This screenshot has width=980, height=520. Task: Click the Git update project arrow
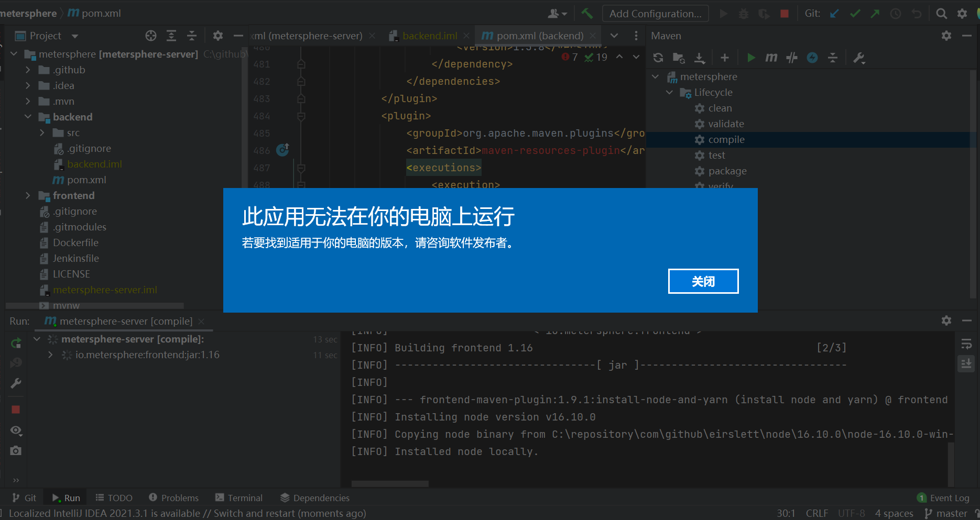[x=834, y=14]
